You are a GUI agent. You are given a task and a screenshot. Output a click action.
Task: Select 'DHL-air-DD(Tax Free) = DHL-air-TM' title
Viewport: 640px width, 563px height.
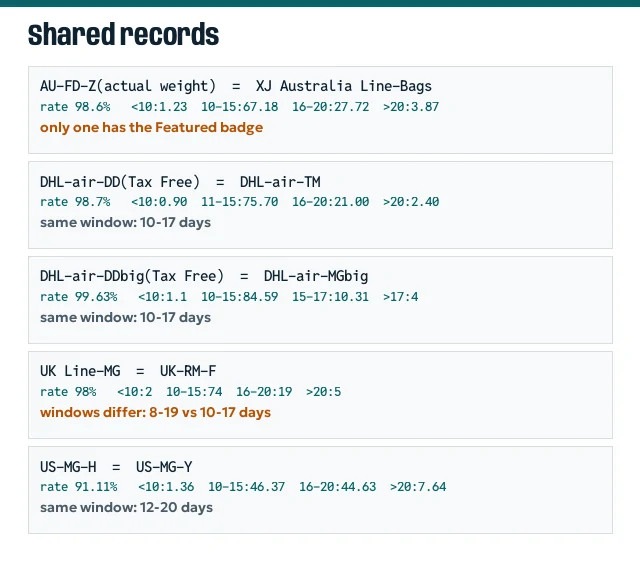[180, 182]
